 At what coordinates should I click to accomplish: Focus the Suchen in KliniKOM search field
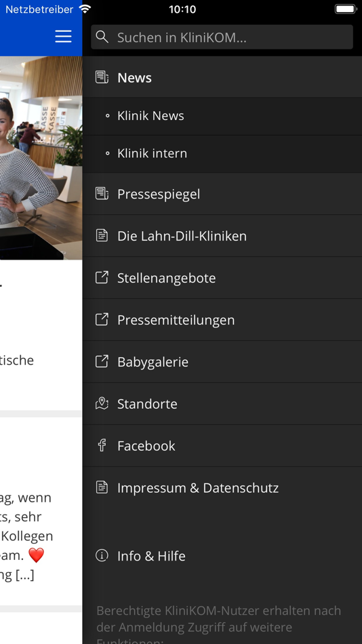pyautogui.click(x=222, y=37)
